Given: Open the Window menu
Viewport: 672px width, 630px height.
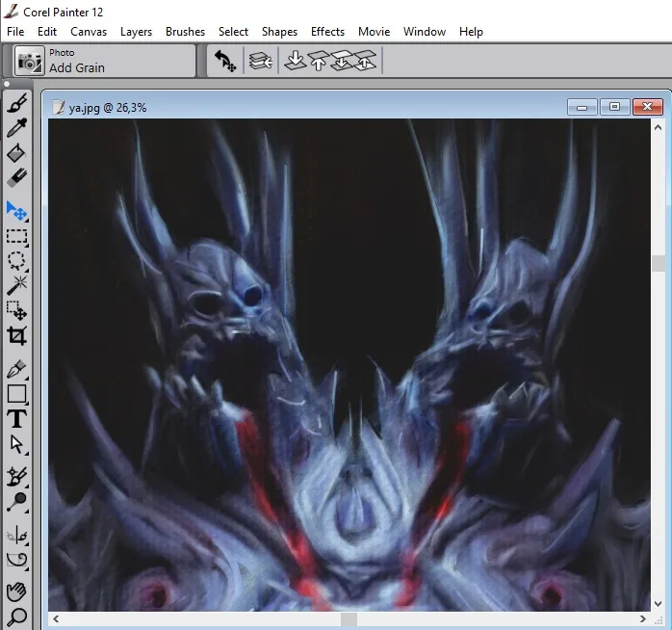Looking at the screenshot, I should pyautogui.click(x=425, y=32).
